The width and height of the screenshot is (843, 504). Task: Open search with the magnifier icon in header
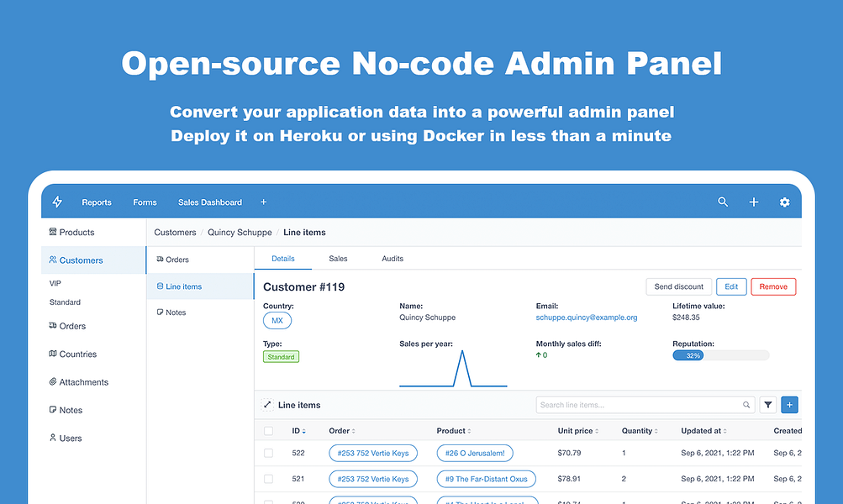point(723,202)
